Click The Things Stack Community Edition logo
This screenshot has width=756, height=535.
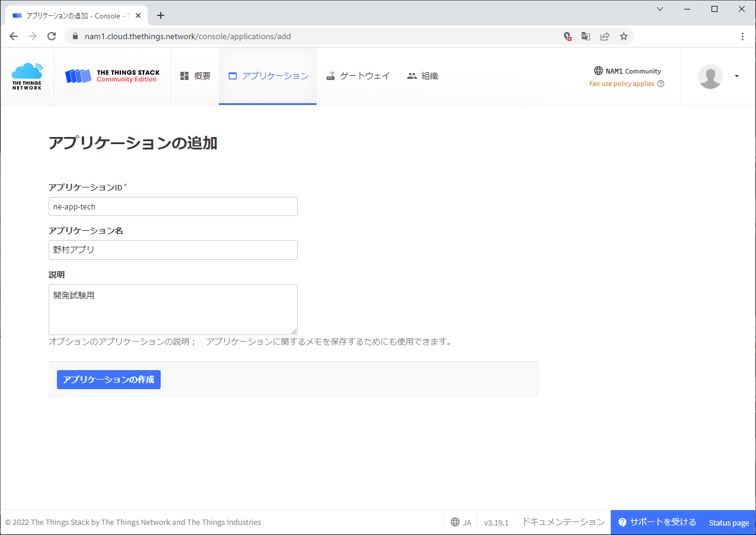pos(112,76)
